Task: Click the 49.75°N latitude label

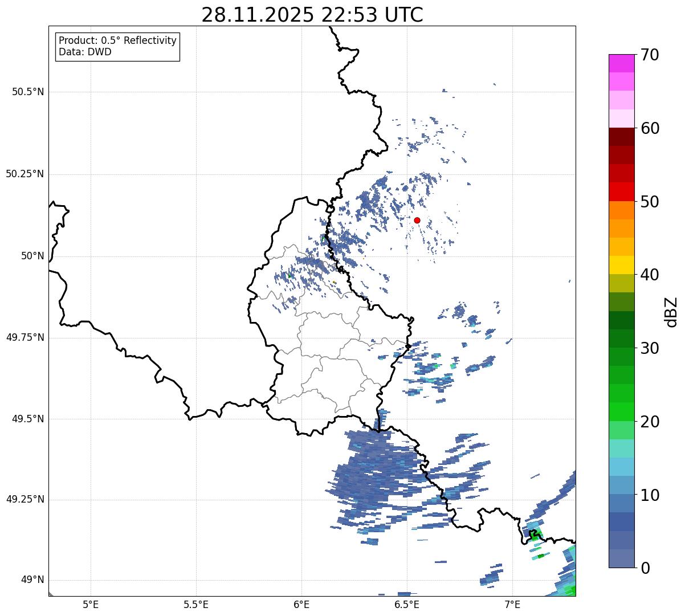Action: 25,337
